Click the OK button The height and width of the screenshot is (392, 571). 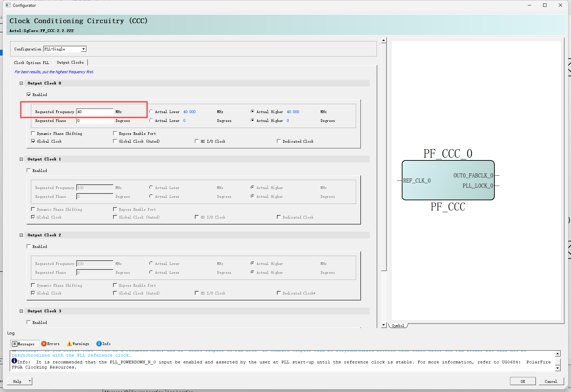coord(523,381)
